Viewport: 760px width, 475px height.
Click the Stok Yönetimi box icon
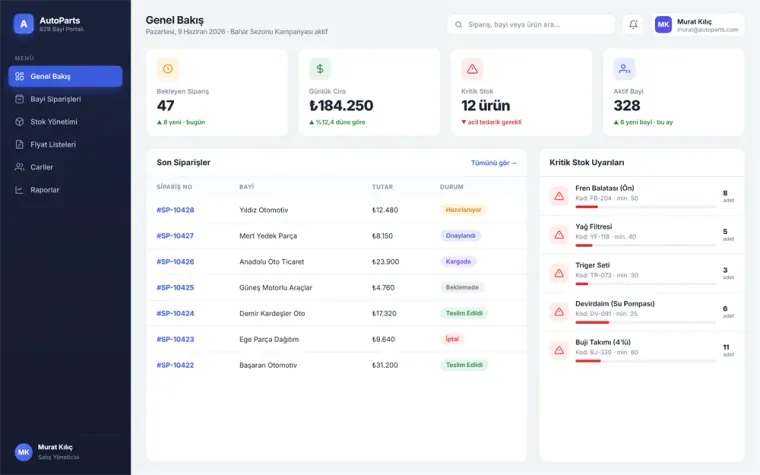coord(19,122)
